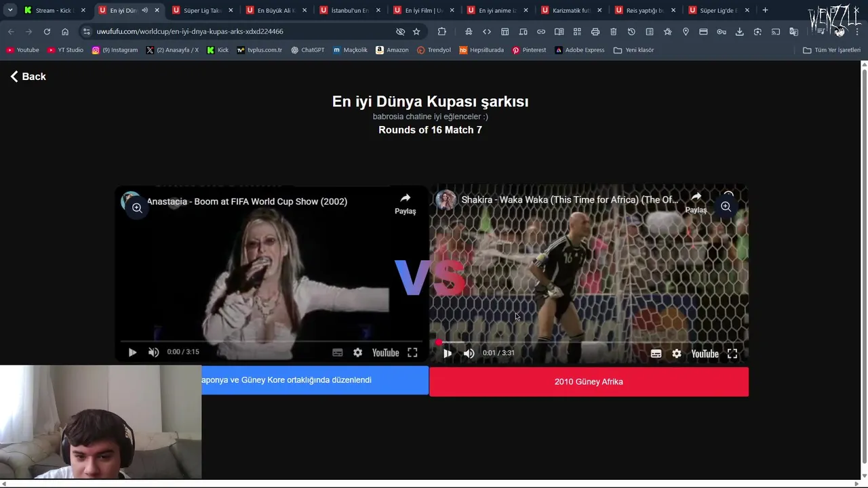Screen dimensions: 868x488
Task: Go to the browser home page icon
Action: 65,31
